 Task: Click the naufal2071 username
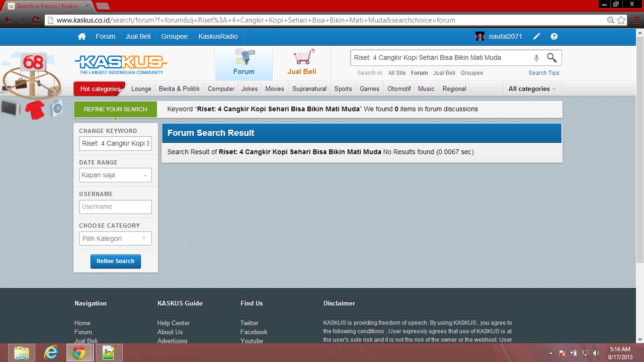click(506, 37)
